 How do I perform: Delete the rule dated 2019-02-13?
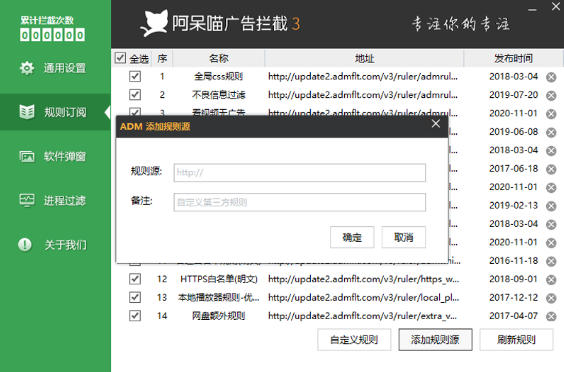point(551,206)
